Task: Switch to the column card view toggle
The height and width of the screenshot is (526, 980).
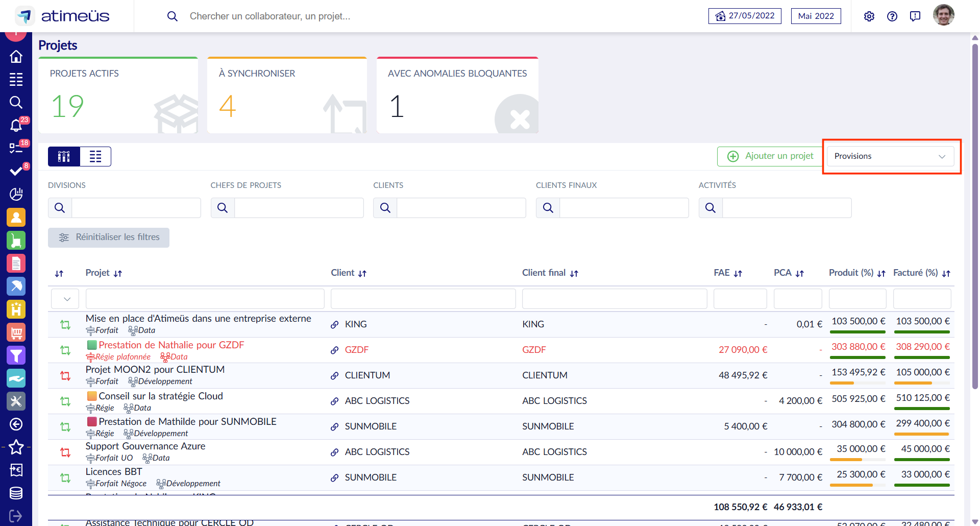Action: [x=64, y=156]
